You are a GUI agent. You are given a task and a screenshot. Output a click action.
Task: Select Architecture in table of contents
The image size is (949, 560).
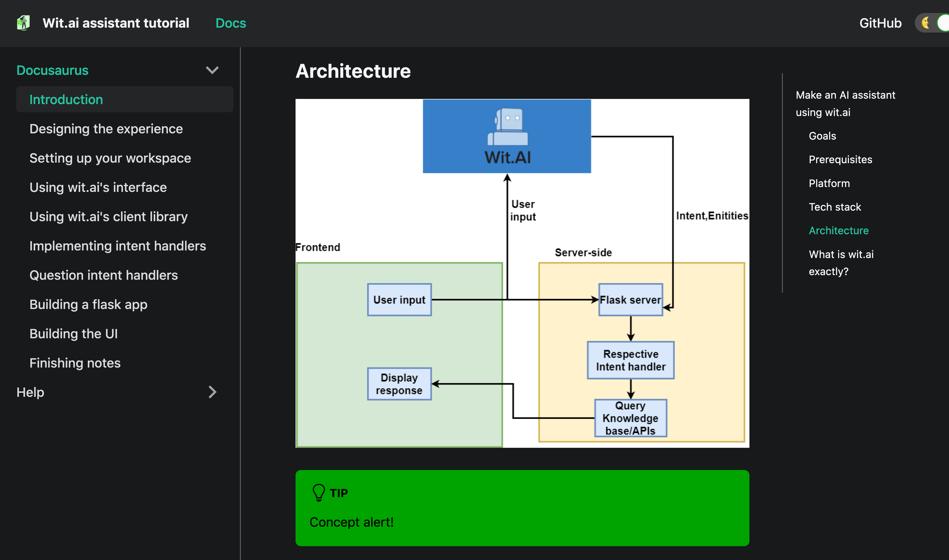[x=838, y=231]
